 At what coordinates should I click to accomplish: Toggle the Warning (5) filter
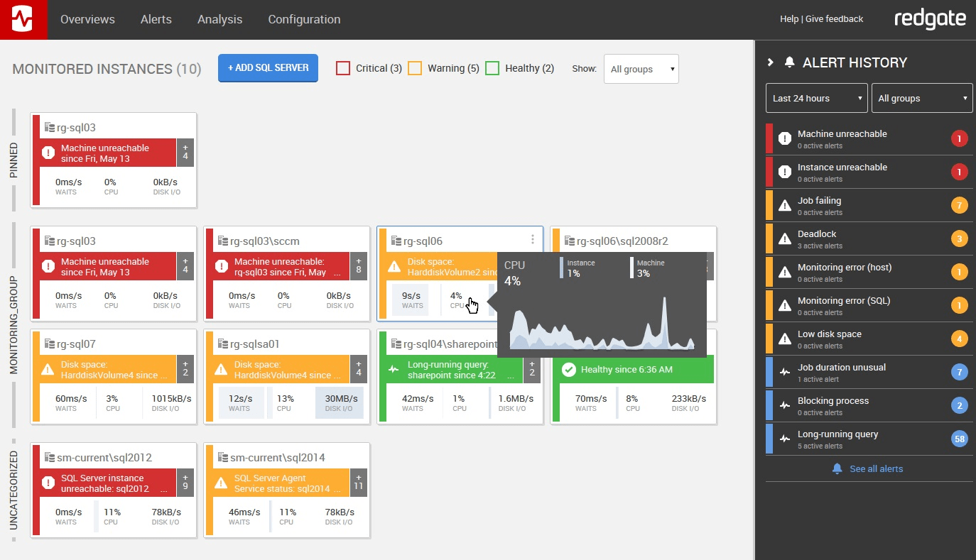[414, 67]
